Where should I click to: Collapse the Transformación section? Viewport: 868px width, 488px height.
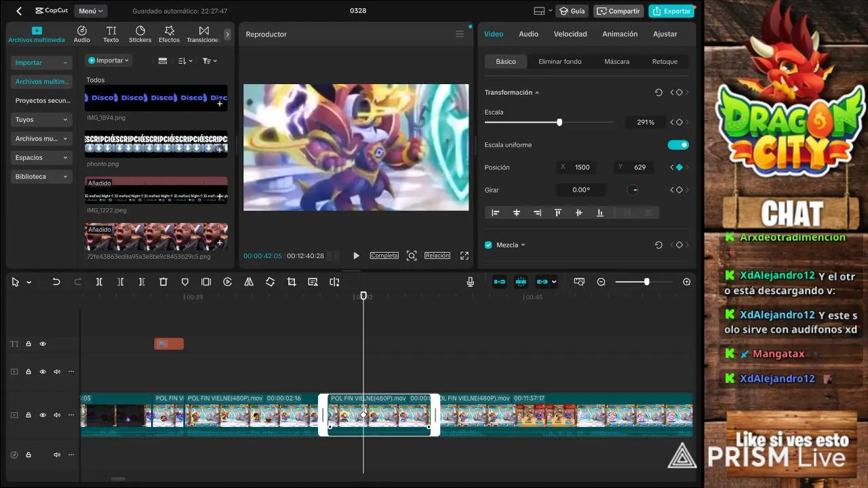pyautogui.click(x=537, y=93)
